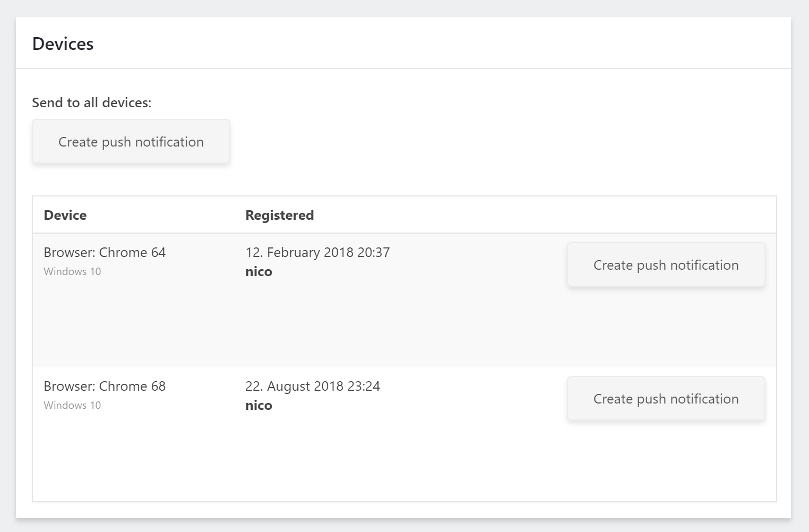Click the Registered column header

(x=279, y=215)
